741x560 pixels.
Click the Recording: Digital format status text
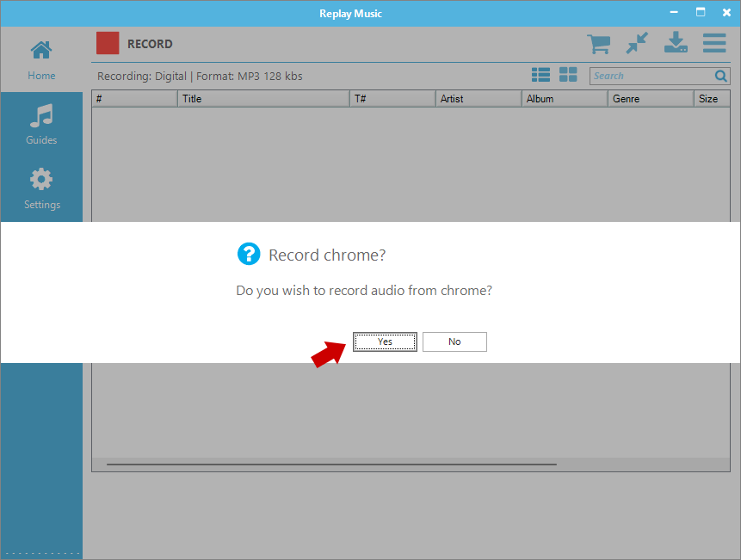pyautogui.click(x=200, y=76)
